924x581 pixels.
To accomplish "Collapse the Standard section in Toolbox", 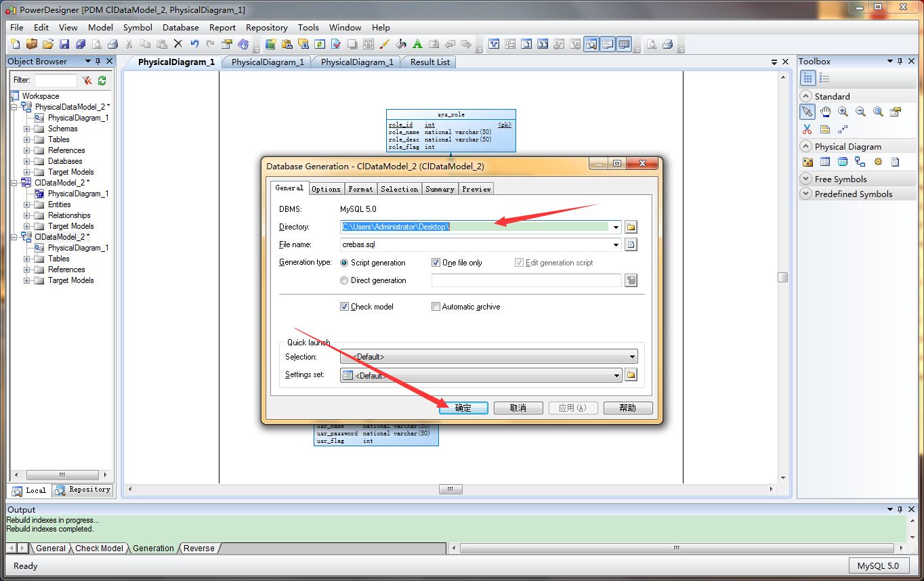I will pyautogui.click(x=806, y=96).
